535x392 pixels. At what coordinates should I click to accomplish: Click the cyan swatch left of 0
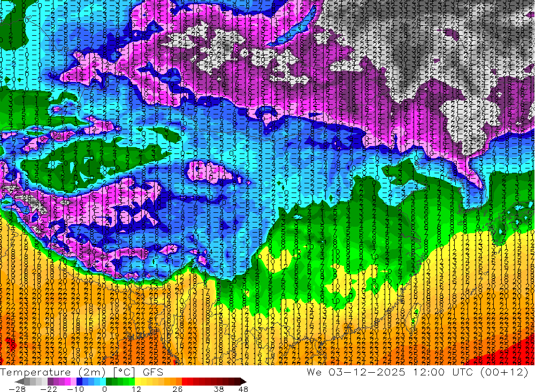103,381
